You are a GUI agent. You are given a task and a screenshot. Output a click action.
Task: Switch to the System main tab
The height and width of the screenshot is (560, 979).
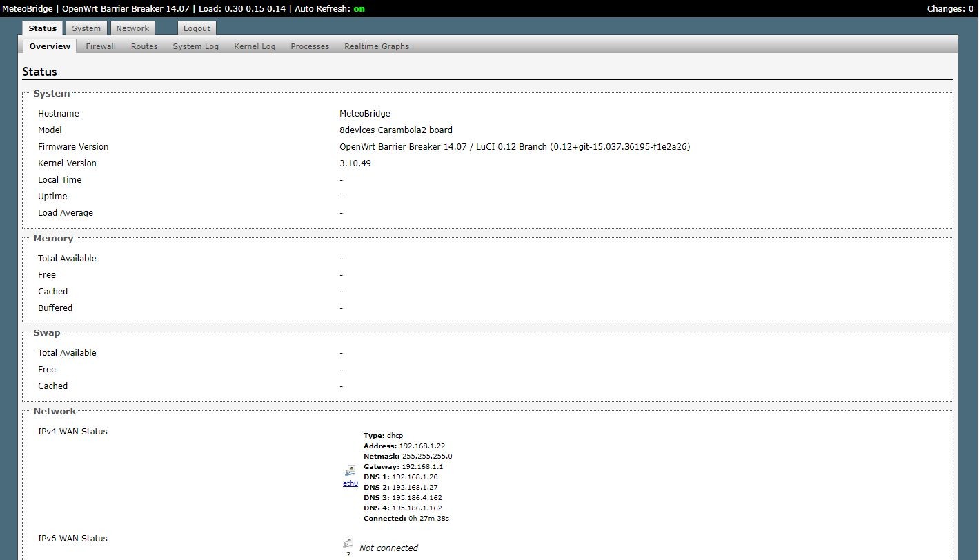click(86, 28)
